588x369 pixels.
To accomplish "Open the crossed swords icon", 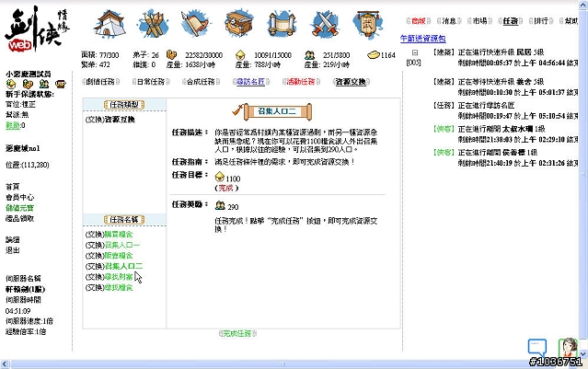I will tap(325, 24).
